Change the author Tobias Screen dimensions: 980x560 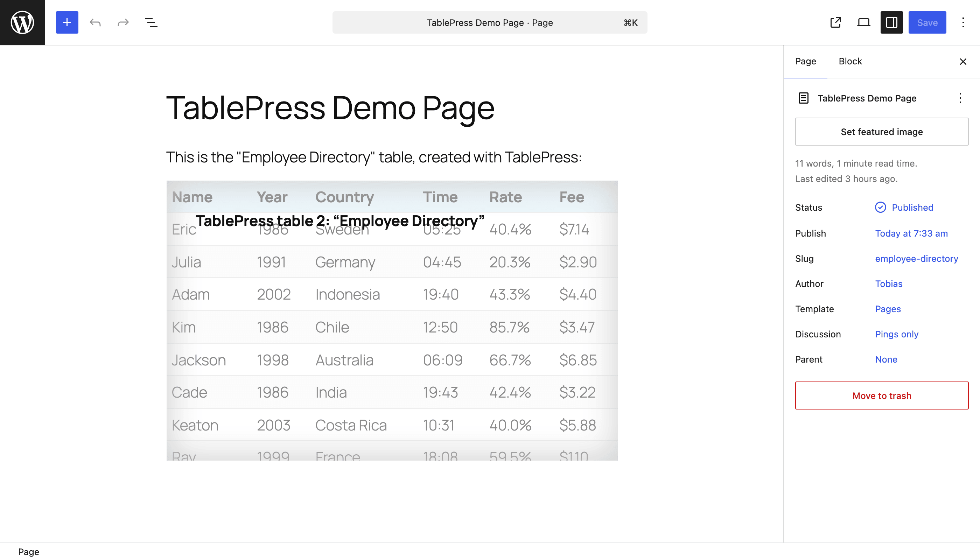[888, 283]
